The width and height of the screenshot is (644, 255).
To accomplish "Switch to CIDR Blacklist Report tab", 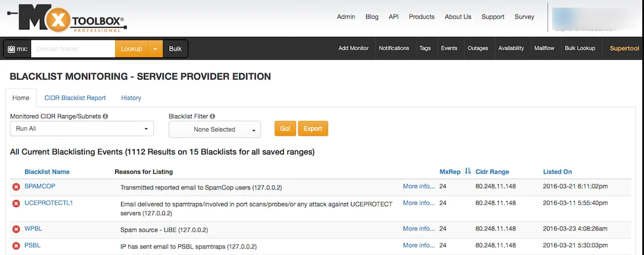I will 75,98.
